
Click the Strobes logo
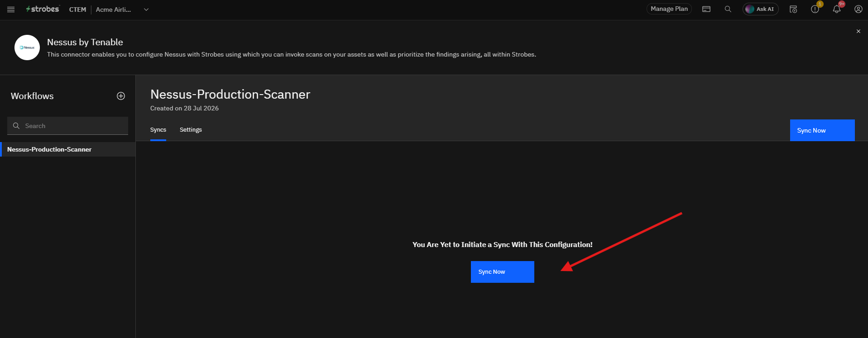[x=43, y=9]
